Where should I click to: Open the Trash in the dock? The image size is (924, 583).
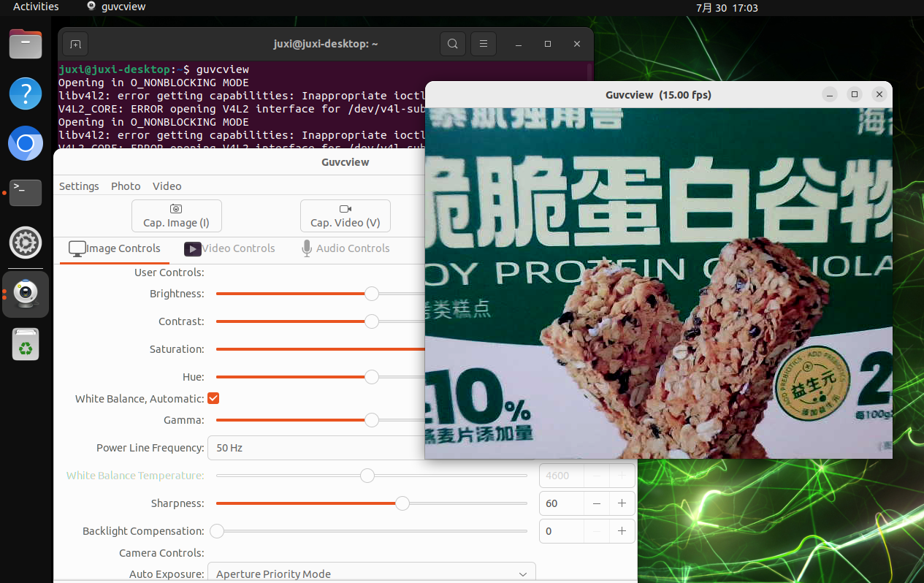[x=26, y=344]
